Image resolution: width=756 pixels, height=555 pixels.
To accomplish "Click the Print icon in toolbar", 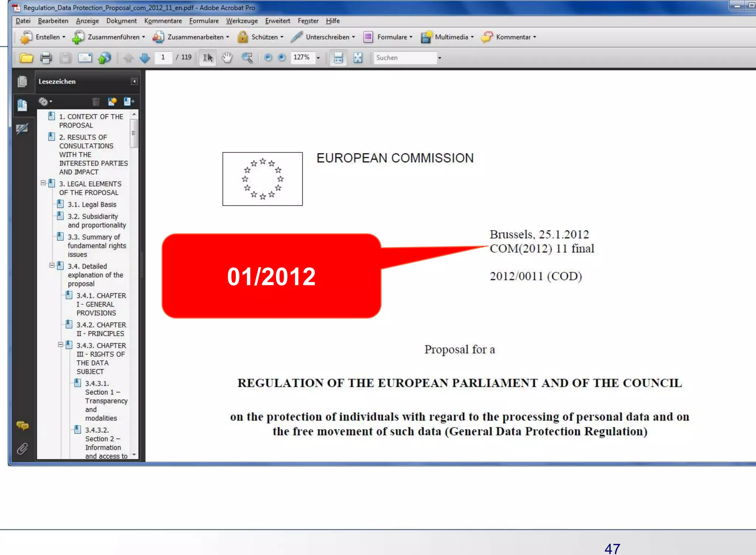I will [46, 58].
